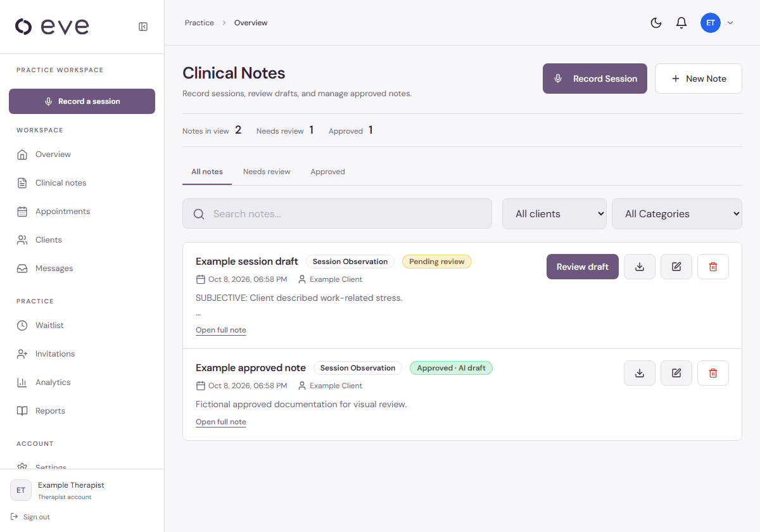The height and width of the screenshot is (532, 760).
Task: Download the Example approved note
Action: 640,373
